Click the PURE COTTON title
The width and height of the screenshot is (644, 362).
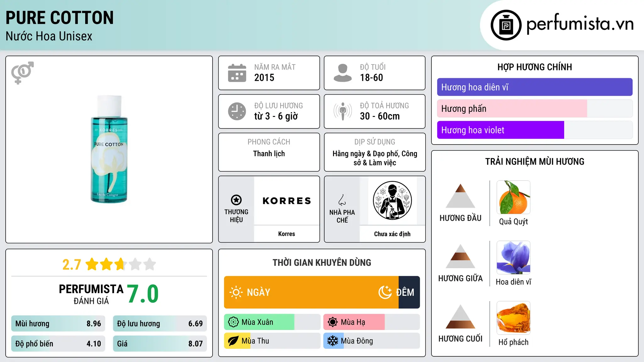60,18
